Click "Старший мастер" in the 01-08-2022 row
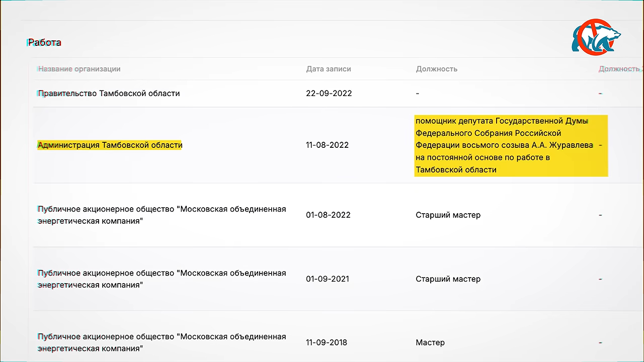This screenshot has width=644, height=362. click(448, 215)
